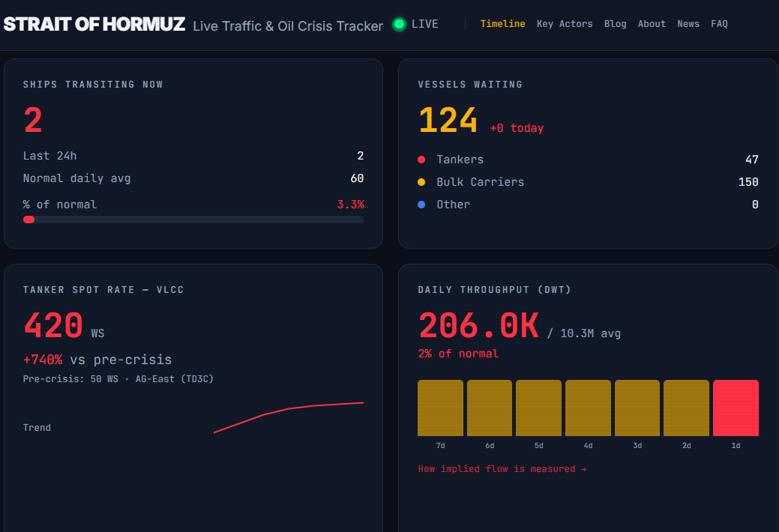The width and height of the screenshot is (779, 532).
Task: Click the STRAIT OF HORMUZ site title
Action: (x=94, y=24)
